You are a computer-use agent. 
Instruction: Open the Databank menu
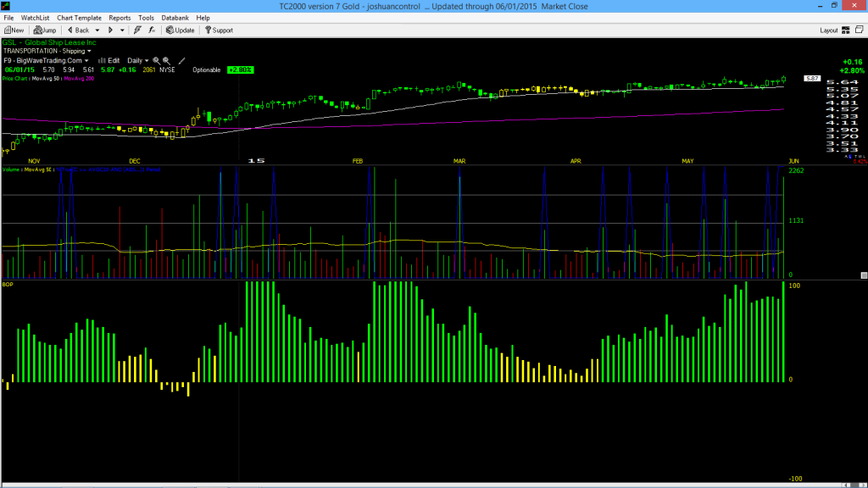pos(175,18)
